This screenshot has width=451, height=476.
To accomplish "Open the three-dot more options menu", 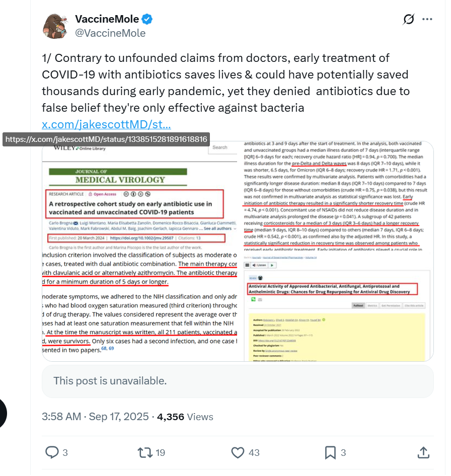I will point(427,19).
